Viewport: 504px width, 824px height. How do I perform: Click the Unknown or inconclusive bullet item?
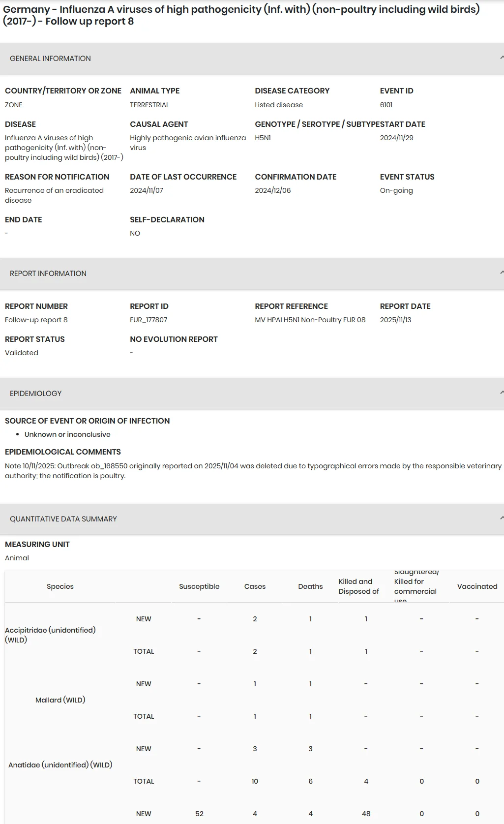(67, 434)
